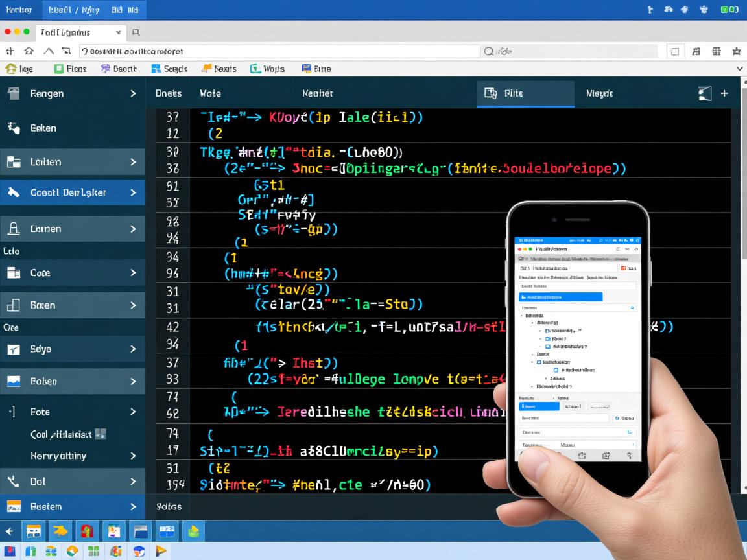
Task: Expand the Coeatl Denlaker sidebar item
Action: [x=133, y=192]
